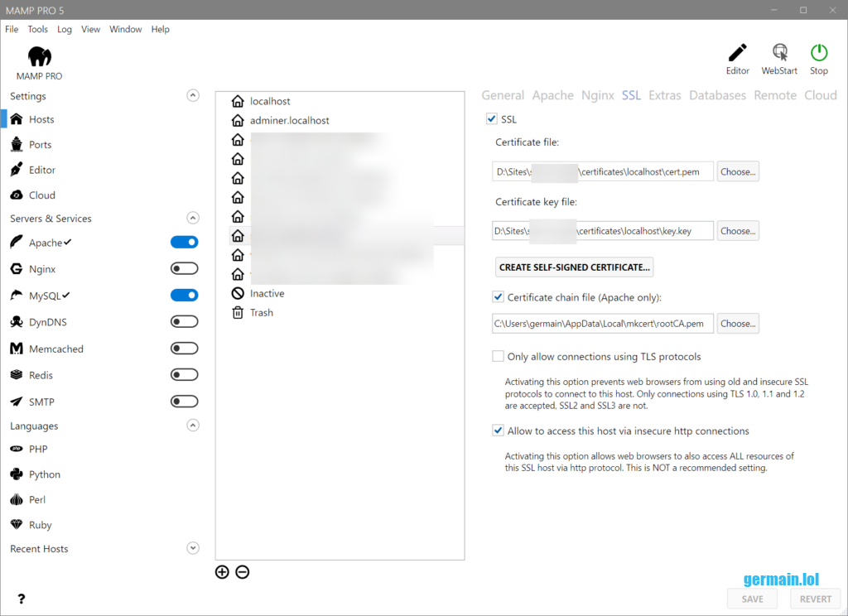This screenshot has width=848, height=616.
Task: Click the Certificate file path field
Action: [602, 172]
